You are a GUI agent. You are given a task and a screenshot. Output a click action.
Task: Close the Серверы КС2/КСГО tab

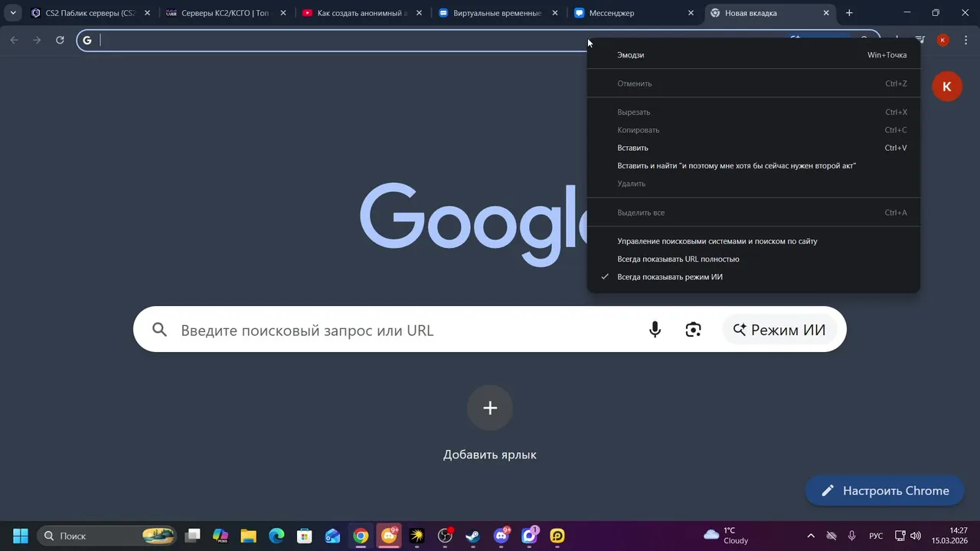(x=283, y=13)
